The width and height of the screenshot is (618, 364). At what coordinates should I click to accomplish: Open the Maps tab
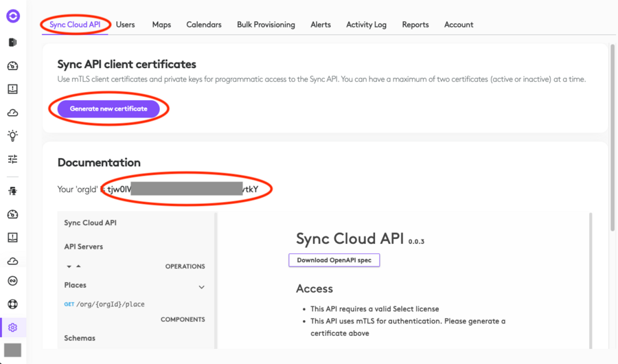[161, 25]
